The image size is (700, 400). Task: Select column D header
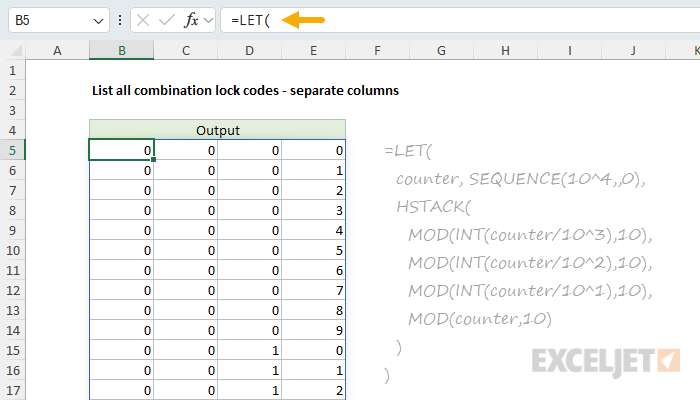[x=250, y=50]
